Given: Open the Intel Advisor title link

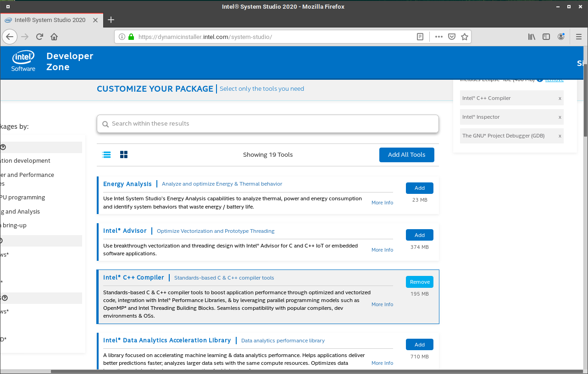Looking at the screenshot, I should (125, 231).
